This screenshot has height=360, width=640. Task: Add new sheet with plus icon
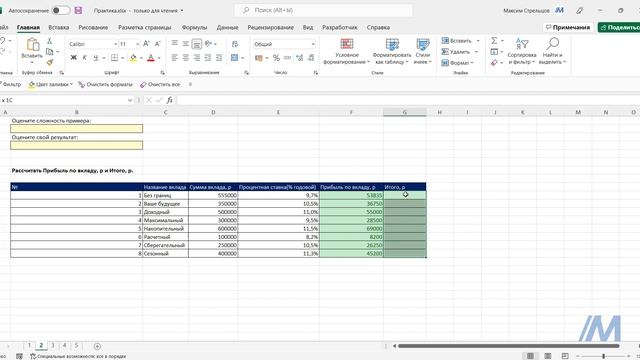pos(97,346)
